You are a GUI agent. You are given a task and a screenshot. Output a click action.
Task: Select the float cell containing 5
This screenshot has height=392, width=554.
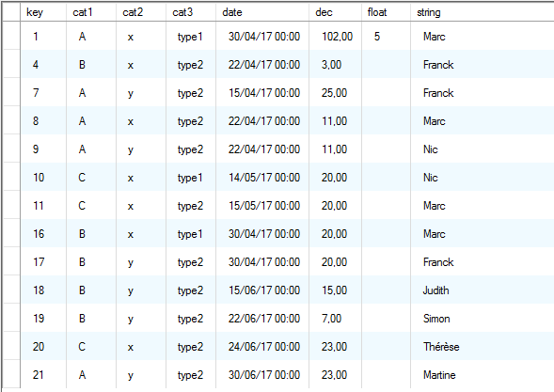387,36
